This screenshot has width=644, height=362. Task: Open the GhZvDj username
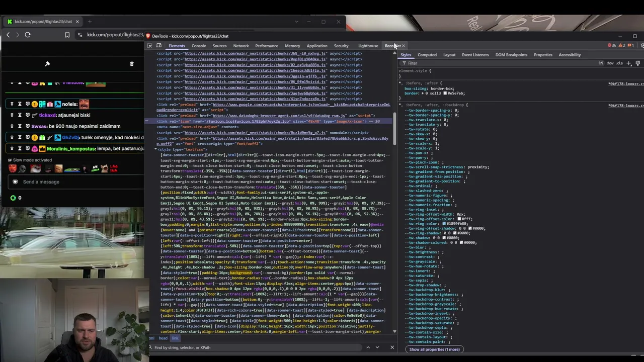point(70,138)
